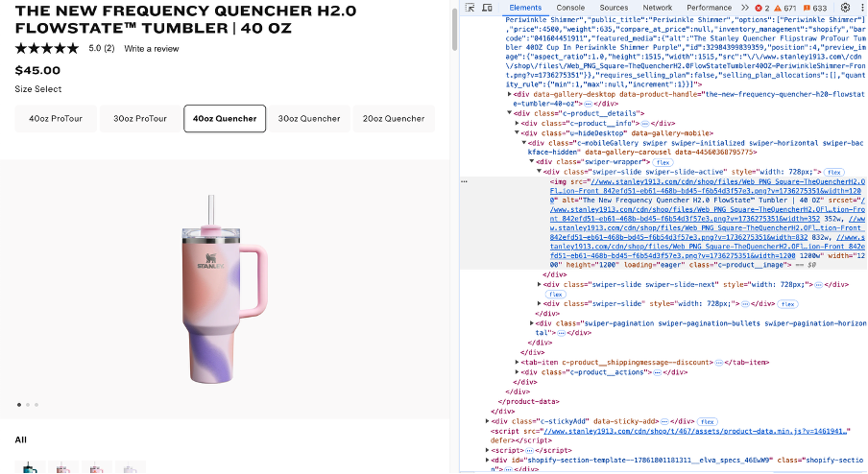Select the first active gallery pagination dot

click(x=19, y=405)
